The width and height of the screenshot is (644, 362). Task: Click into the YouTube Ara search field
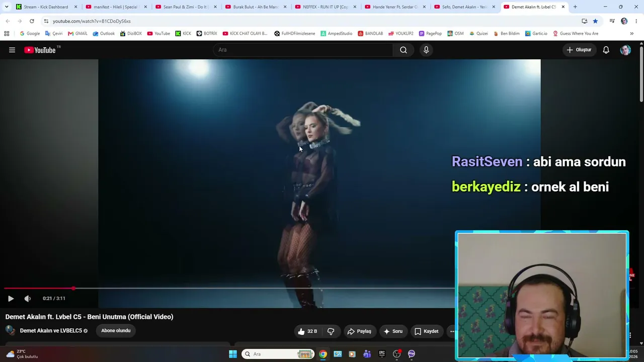[303, 50]
